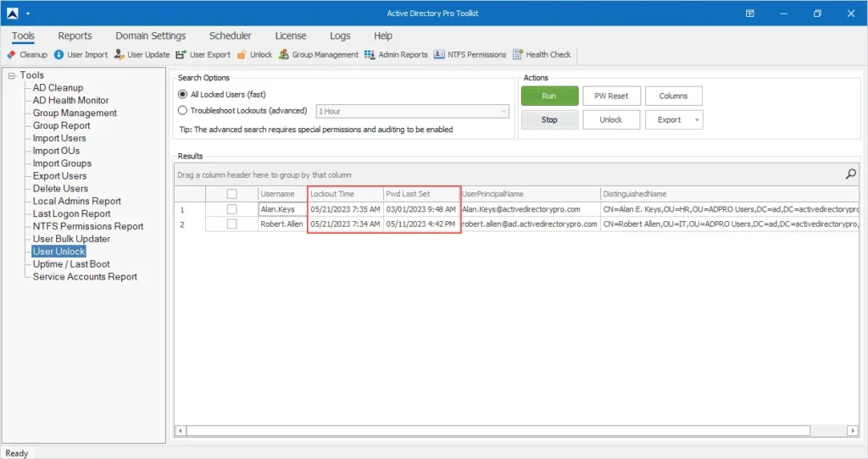The image size is (868, 459).
Task: Open NTFS Permissions from toolbar
Action: click(470, 55)
